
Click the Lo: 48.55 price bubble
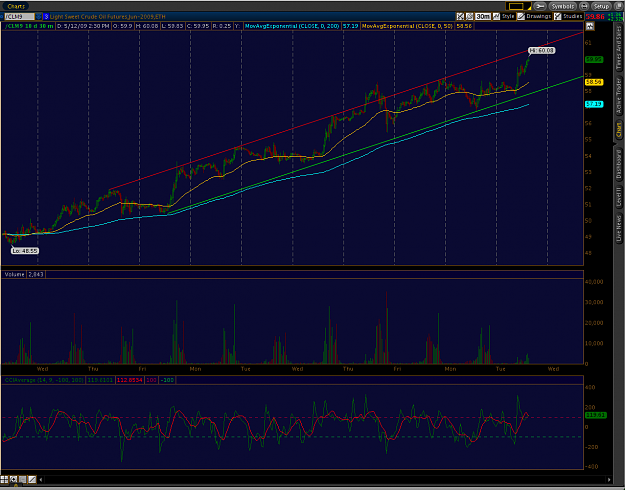(x=25, y=251)
